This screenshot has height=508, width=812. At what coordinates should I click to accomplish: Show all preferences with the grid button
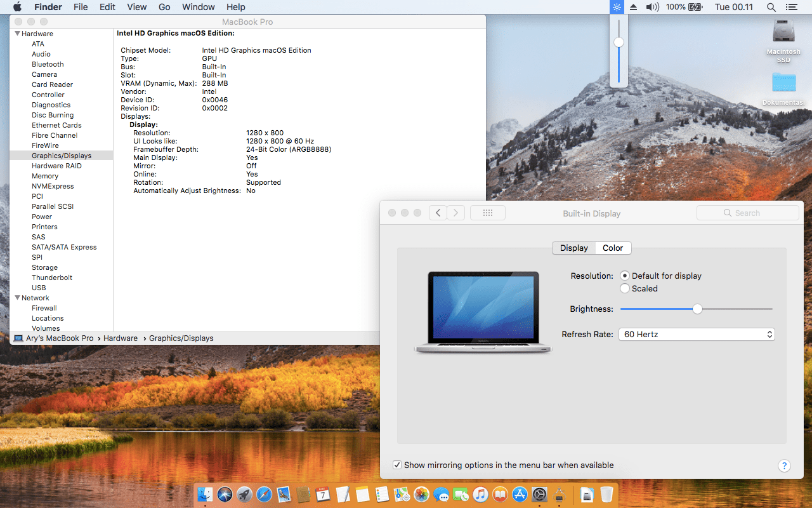tap(488, 213)
